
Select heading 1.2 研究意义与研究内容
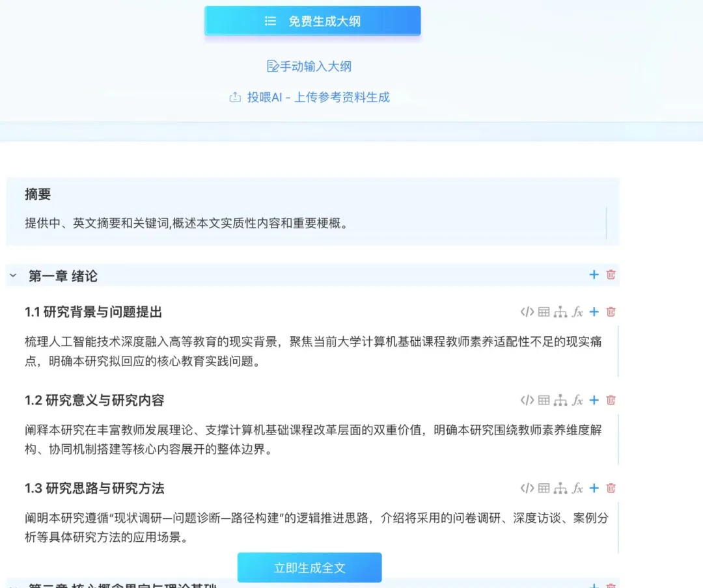click(94, 400)
